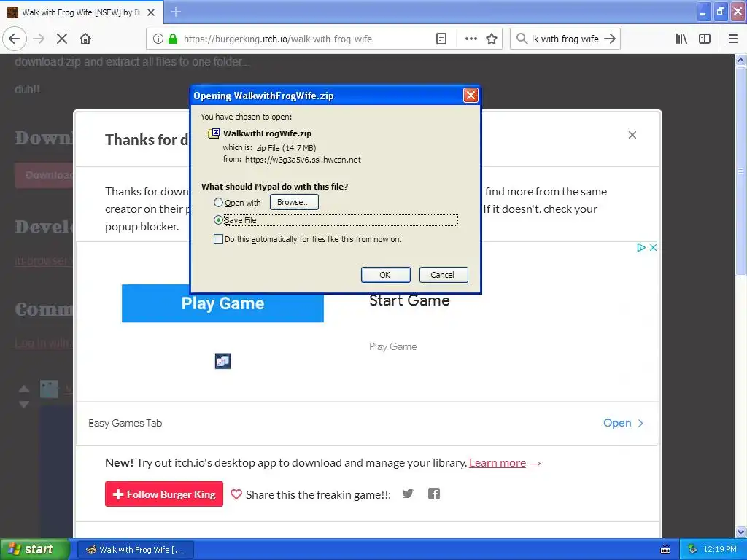Viewport: 747px width, 560px height.
Task: Click the blue Play Game ad button
Action: 222,303
